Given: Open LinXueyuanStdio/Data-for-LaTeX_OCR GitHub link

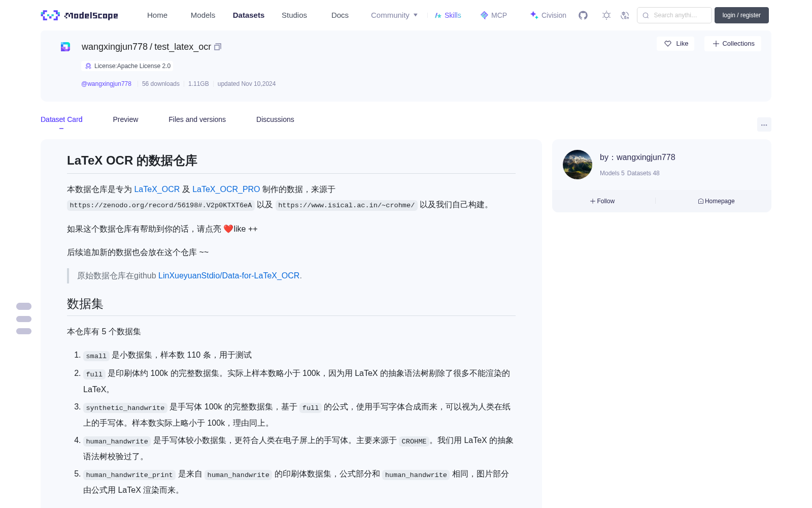Looking at the screenshot, I should tap(229, 275).
